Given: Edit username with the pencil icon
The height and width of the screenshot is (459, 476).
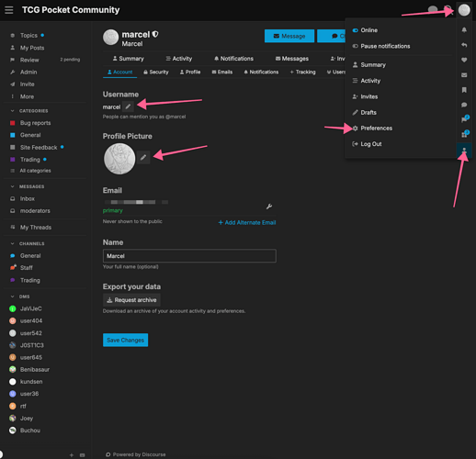Looking at the screenshot, I should pos(128,106).
